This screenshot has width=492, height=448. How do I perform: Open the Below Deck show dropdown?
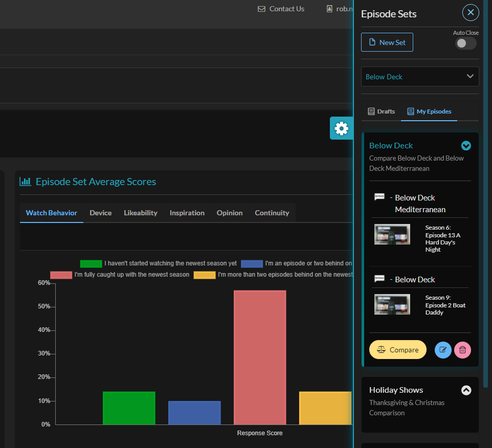(x=420, y=77)
